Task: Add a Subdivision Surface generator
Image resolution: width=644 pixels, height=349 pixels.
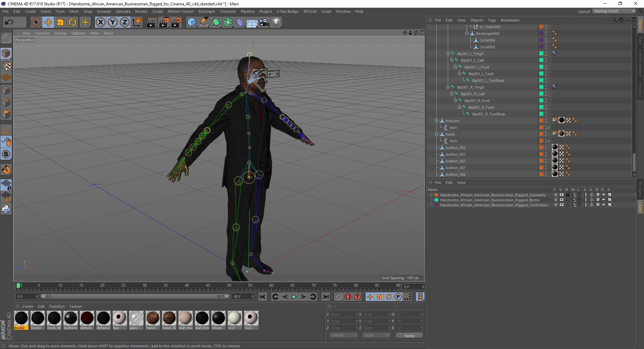Action: [x=216, y=22]
